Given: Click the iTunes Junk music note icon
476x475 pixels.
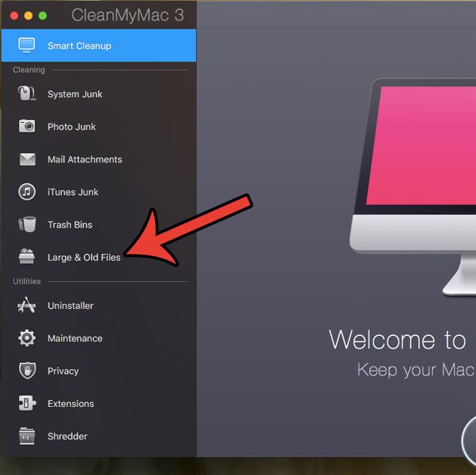Looking at the screenshot, I should (x=26, y=192).
